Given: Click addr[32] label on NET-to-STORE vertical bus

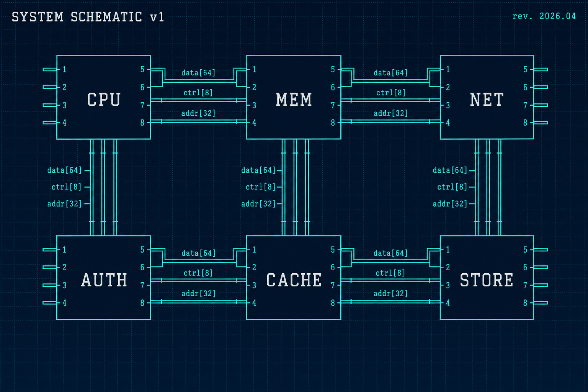Looking at the screenshot, I should pyautogui.click(x=450, y=204).
